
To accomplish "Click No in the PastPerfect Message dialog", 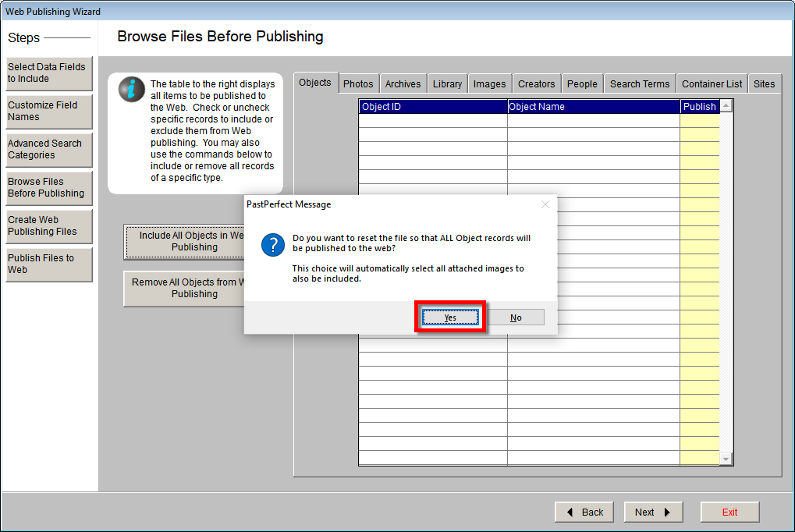I will click(x=516, y=317).
